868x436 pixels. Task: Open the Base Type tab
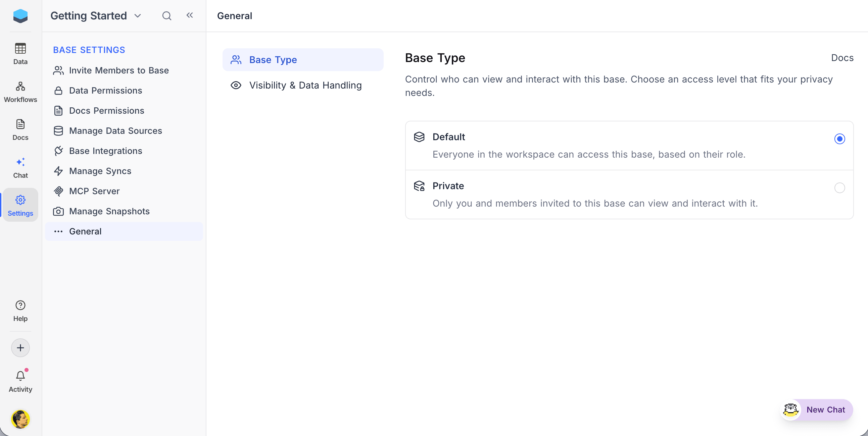(x=273, y=60)
